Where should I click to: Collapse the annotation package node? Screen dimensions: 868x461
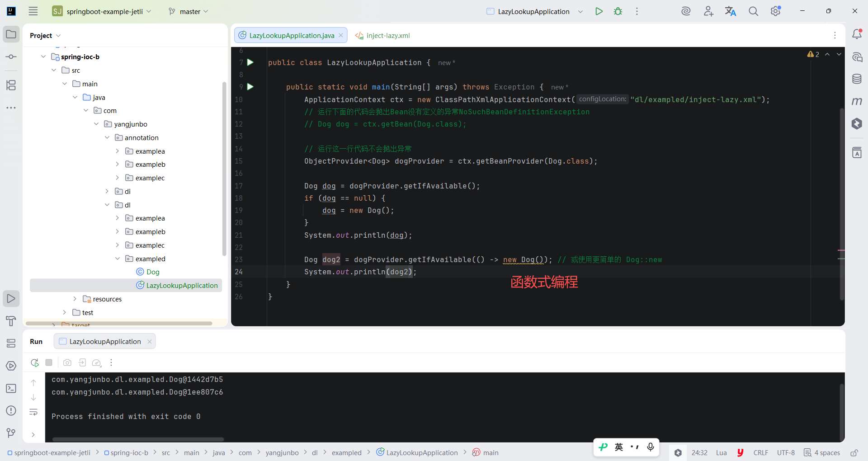(x=107, y=137)
